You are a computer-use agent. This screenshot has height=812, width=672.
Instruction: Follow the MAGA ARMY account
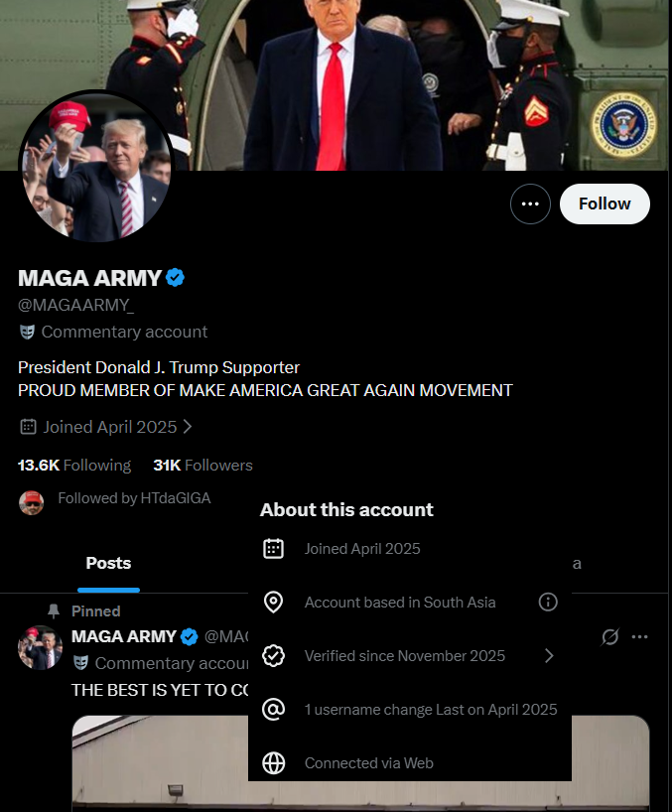tap(605, 204)
